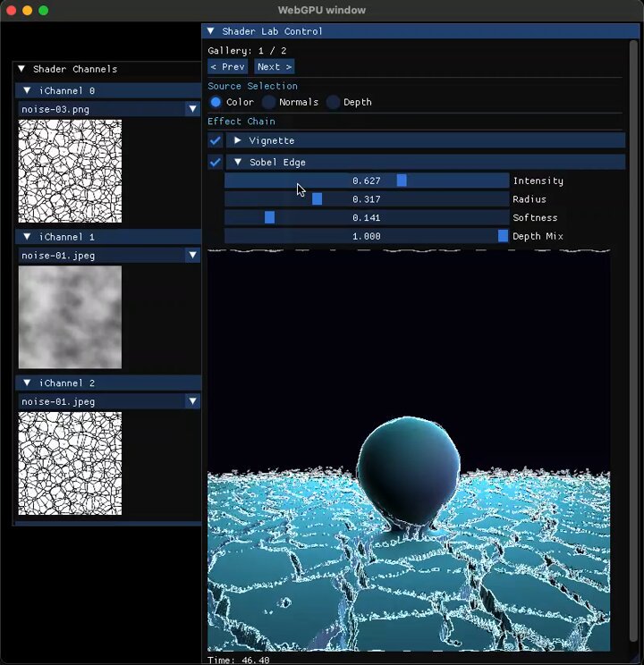Image resolution: width=644 pixels, height=665 pixels.
Task: Select the Normals source radio button
Action: click(268, 102)
